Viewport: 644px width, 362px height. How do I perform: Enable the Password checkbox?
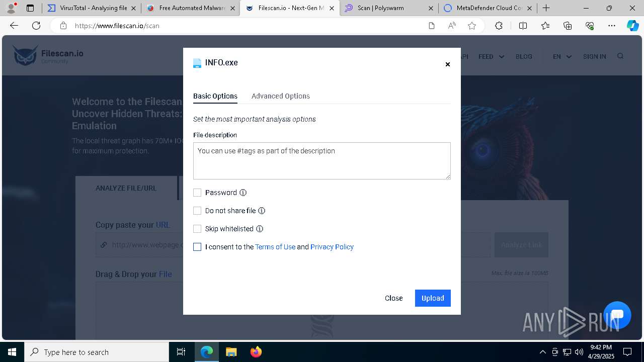(x=197, y=193)
